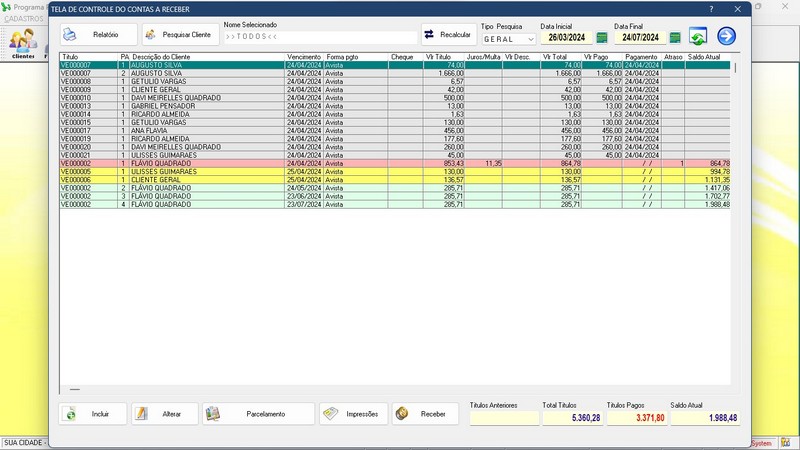Click Recalcular button
The height and width of the screenshot is (450, 800).
pos(449,35)
